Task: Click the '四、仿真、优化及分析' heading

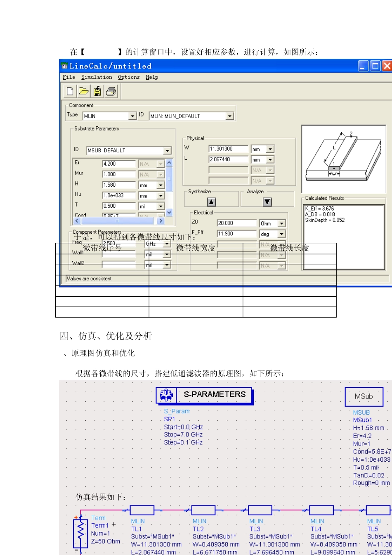Action: coord(106,336)
